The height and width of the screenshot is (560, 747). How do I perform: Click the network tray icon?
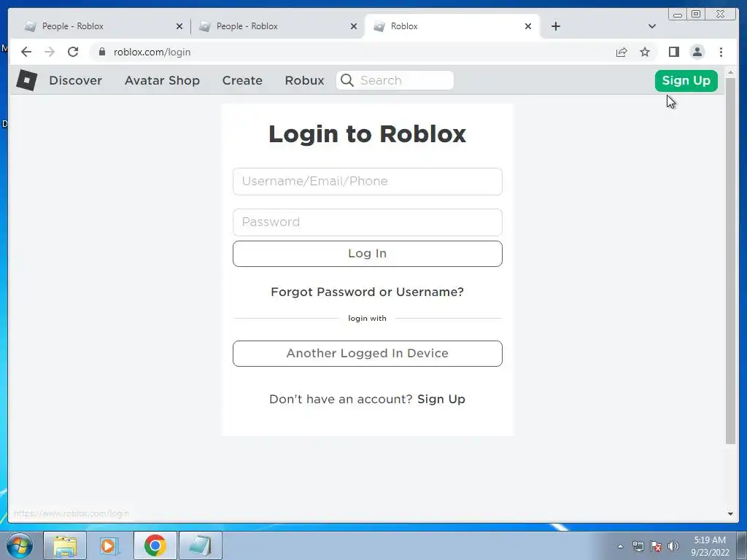click(x=638, y=546)
